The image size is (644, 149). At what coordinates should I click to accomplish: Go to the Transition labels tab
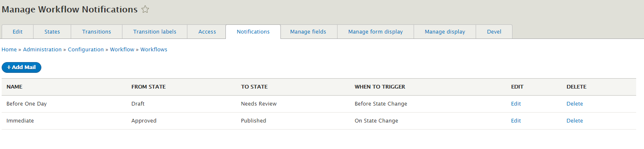(x=155, y=32)
